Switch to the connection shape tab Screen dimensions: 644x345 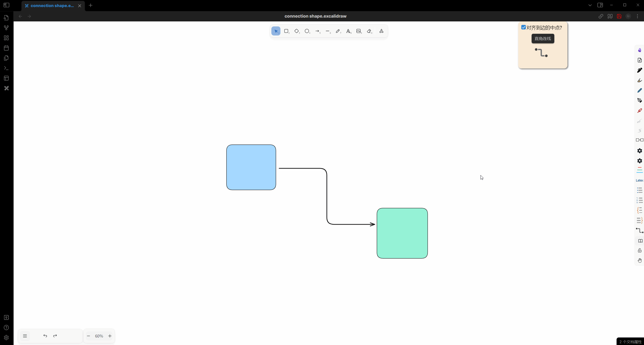click(52, 6)
